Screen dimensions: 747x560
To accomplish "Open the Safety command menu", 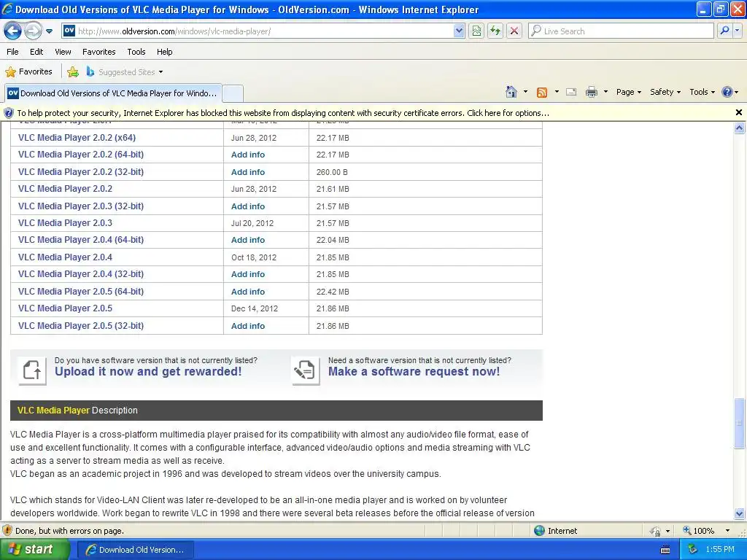I will 665,92.
